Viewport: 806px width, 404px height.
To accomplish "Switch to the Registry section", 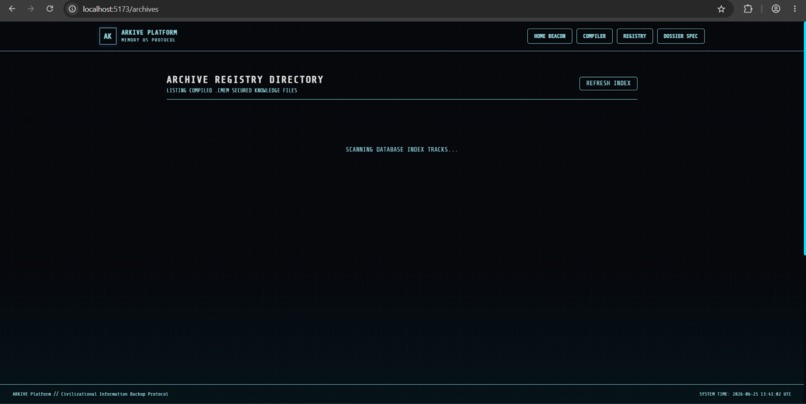I will [635, 36].
